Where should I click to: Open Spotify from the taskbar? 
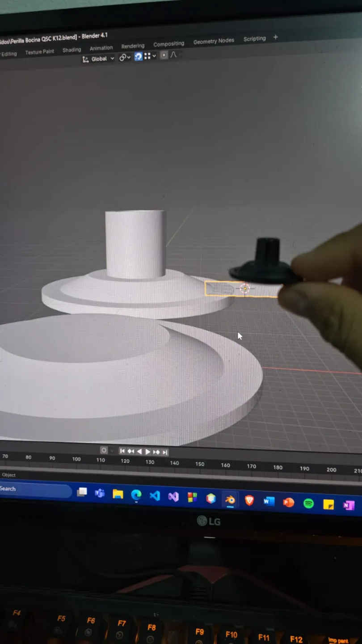click(308, 503)
